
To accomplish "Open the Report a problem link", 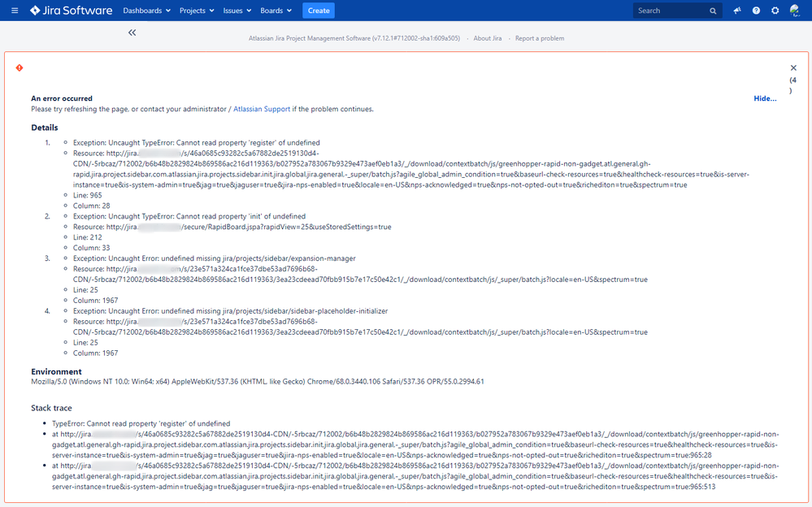I will pos(540,38).
